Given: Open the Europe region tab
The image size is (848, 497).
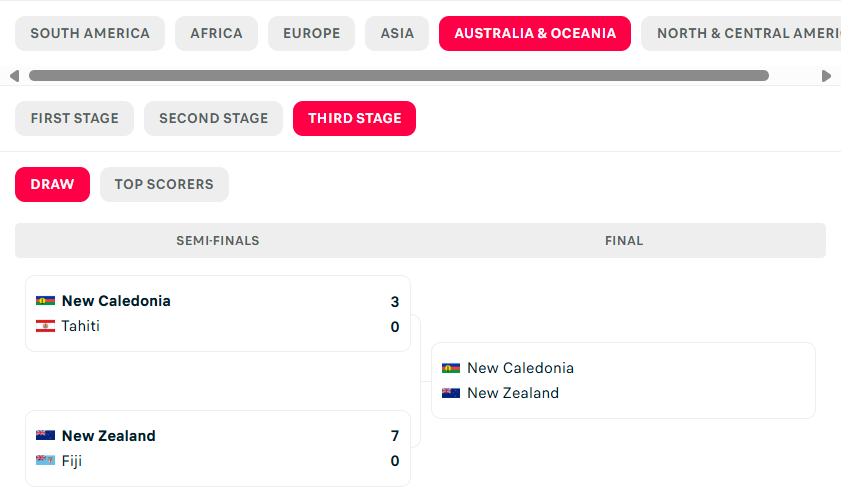Looking at the screenshot, I should [312, 34].
